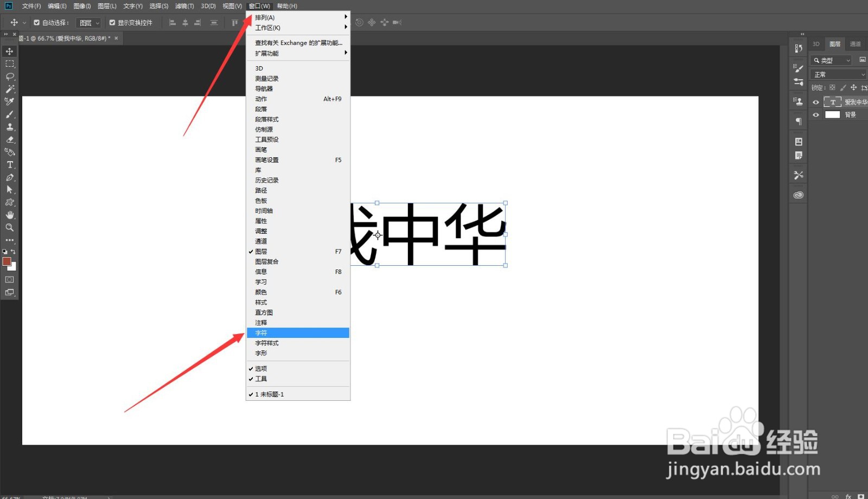The height and width of the screenshot is (499, 868).
Task: Click the 背景 layer white thumbnail
Action: point(832,115)
